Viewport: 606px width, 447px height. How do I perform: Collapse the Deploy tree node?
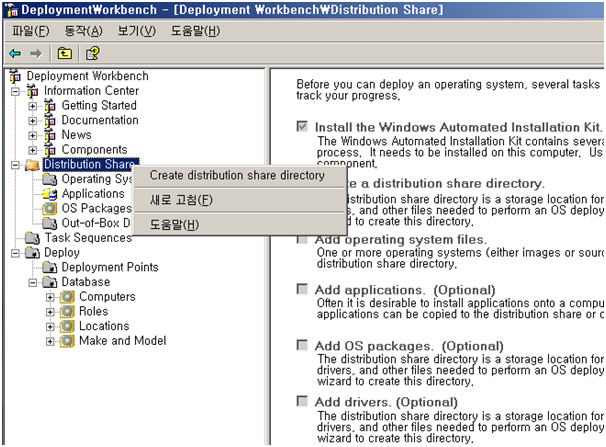(15, 253)
